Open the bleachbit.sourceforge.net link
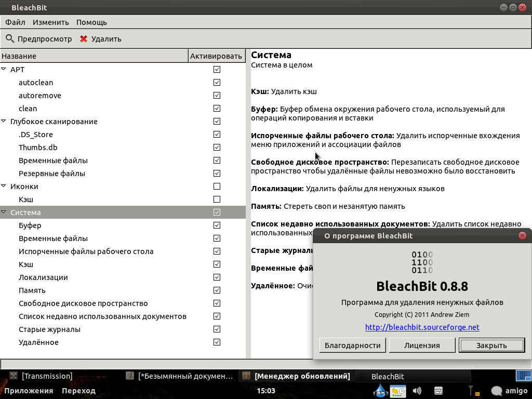This screenshot has height=399, width=532. [422, 327]
